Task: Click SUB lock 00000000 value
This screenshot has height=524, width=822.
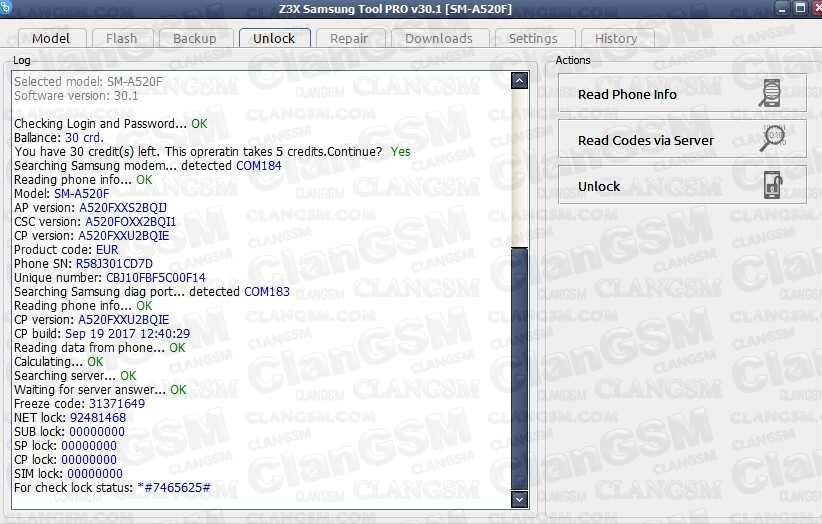Action: 97,431
